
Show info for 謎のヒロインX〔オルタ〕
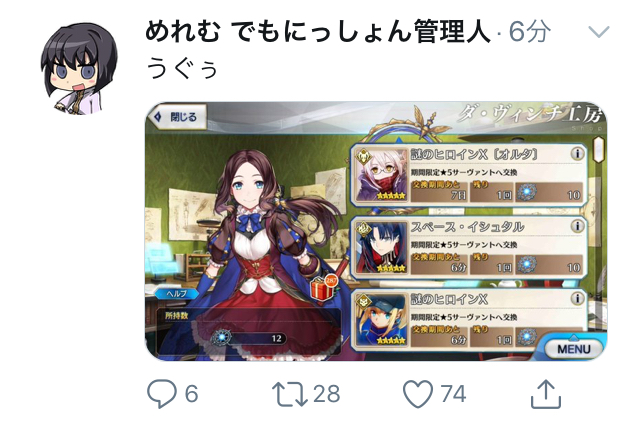577,154
